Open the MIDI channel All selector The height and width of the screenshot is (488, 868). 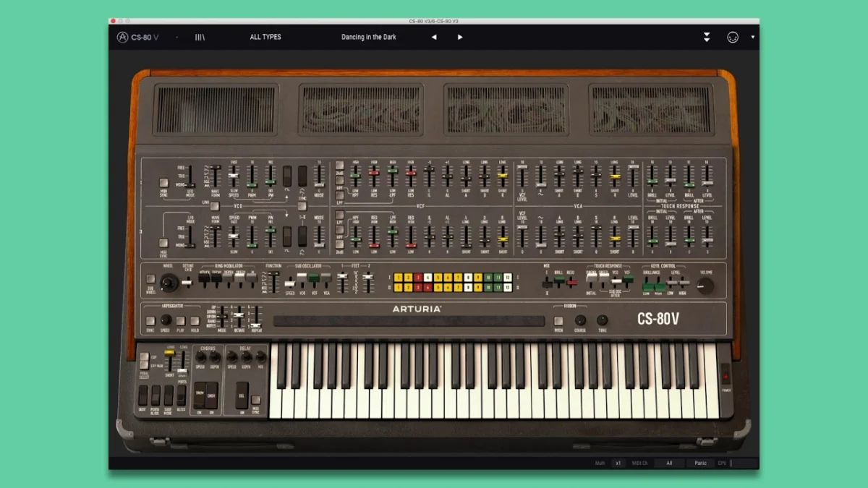[669, 463]
